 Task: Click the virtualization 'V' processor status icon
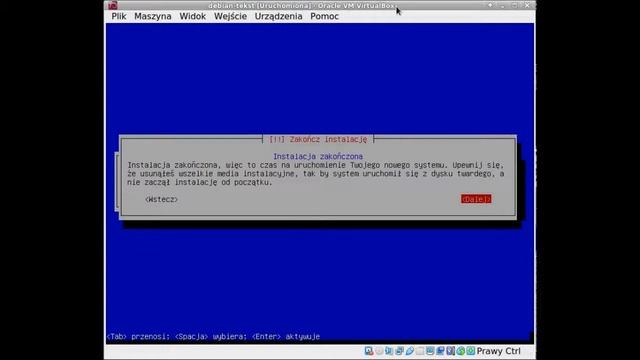pyautogui.click(x=450, y=351)
